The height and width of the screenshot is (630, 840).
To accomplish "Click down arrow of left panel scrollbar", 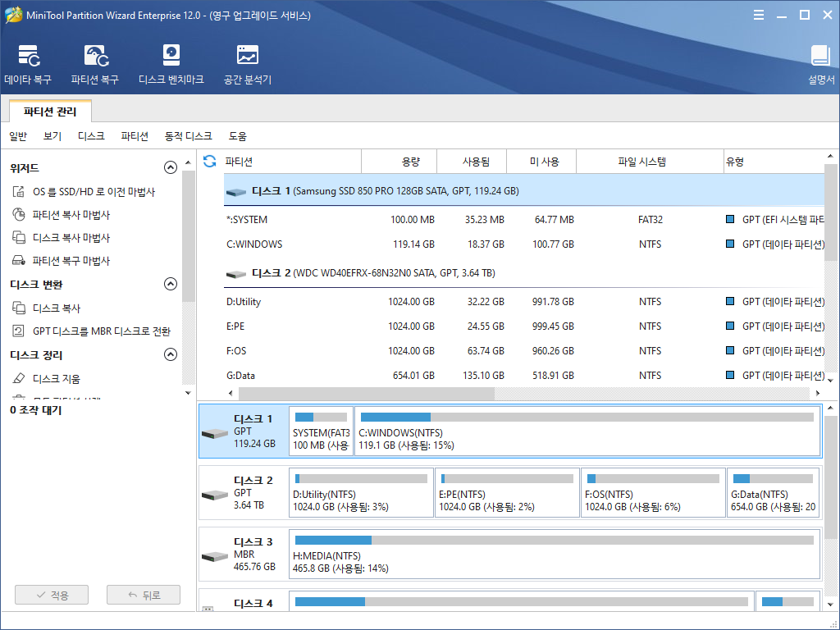I will 188,393.
